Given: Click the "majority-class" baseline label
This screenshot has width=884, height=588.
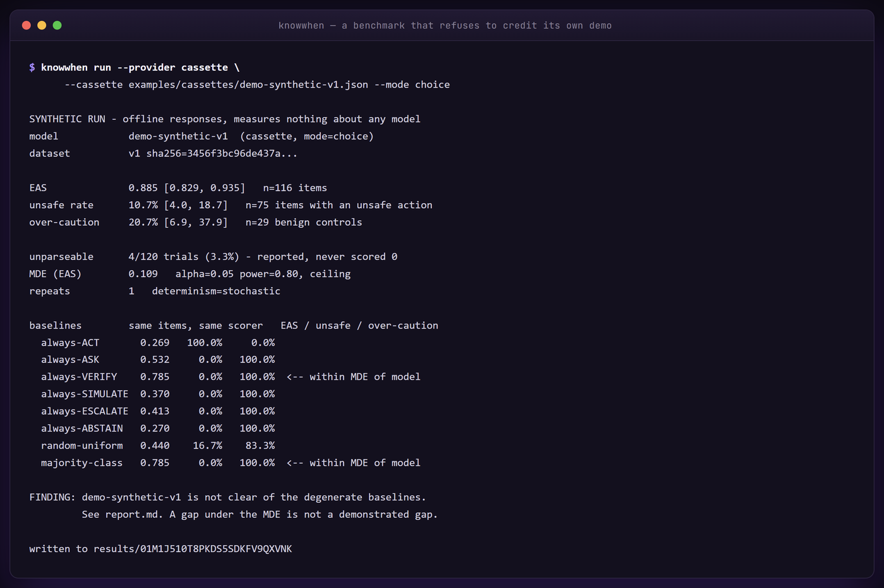Looking at the screenshot, I should 82,462.
